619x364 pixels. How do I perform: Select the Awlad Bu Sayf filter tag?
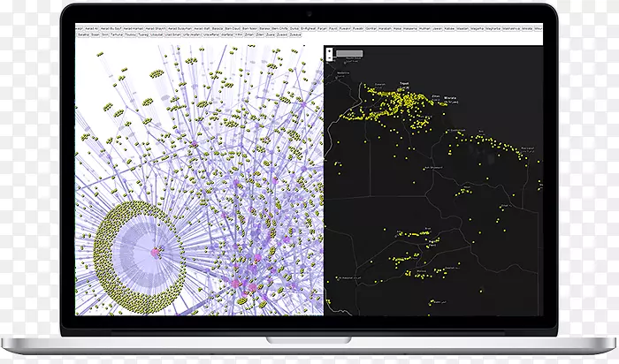pos(115,28)
